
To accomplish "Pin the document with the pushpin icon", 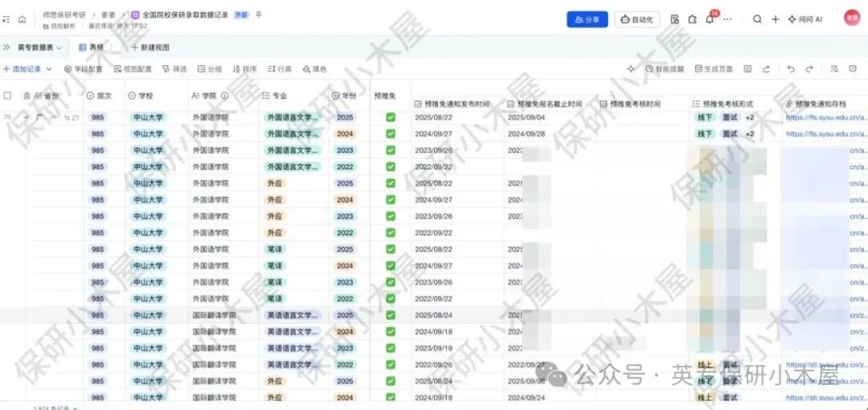I will (x=259, y=15).
